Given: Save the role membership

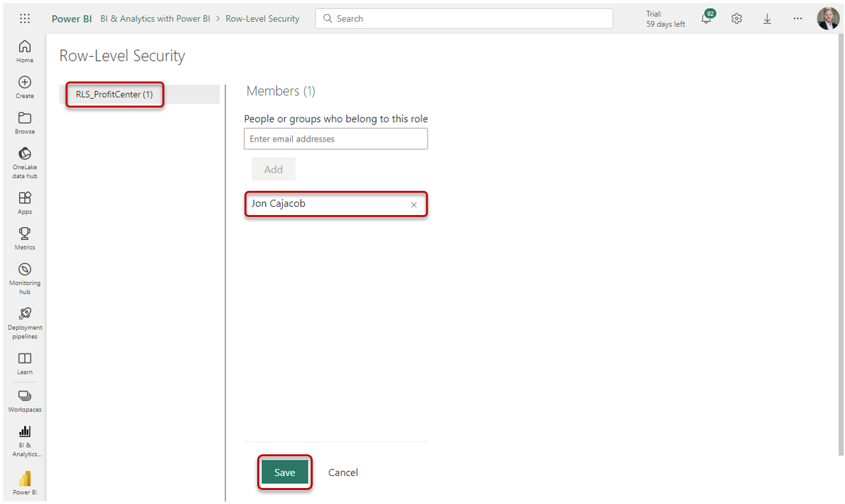Looking at the screenshot, I should pos(285,473).
